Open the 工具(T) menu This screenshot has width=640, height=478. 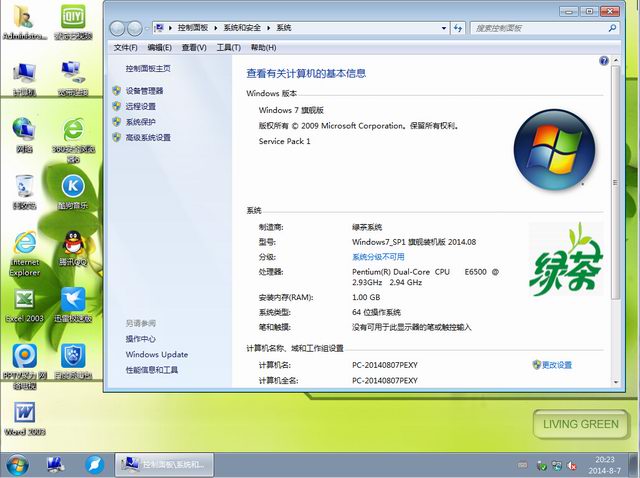pyautogui.click(x=229, y=48)
